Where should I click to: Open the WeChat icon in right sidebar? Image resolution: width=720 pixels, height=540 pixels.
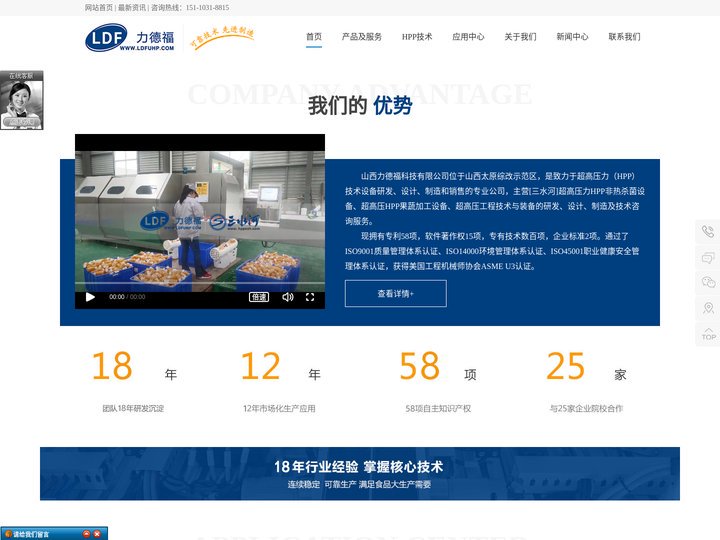click(x=708, y=282)
